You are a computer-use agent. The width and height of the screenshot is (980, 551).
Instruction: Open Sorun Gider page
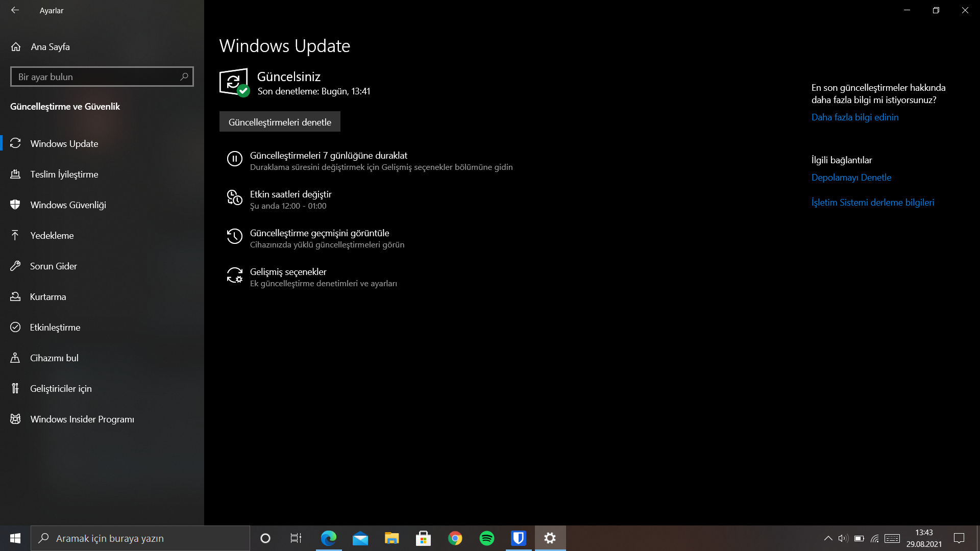click(x=53, y=266)
